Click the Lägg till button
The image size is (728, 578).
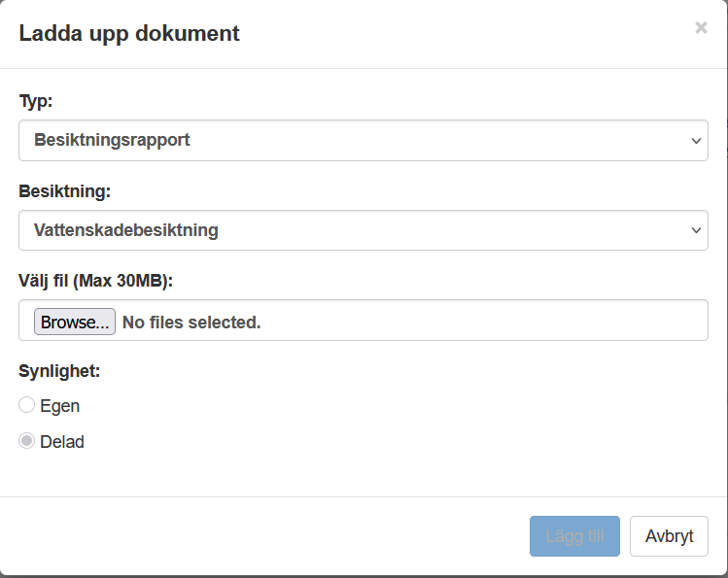pyautogui.click(x=574, y=536)
